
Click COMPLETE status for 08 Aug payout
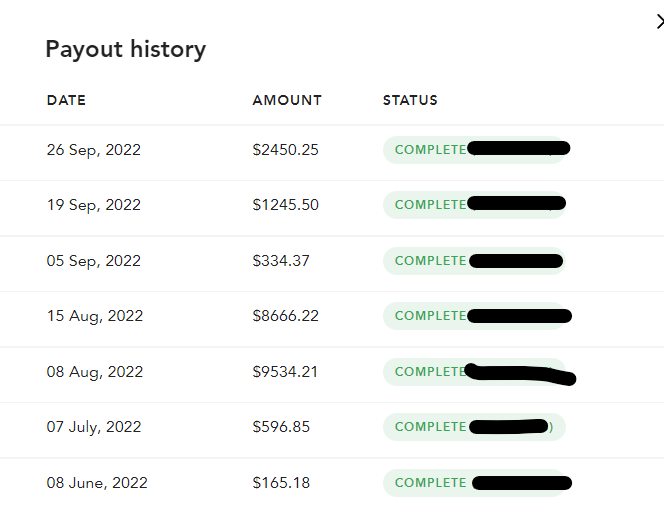tap(430, 372)
